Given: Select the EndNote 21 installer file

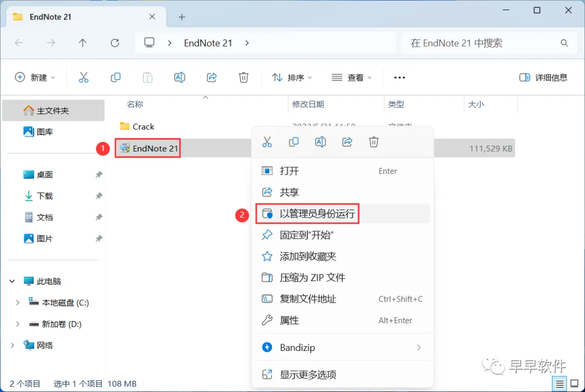Looking at the screenshot, I should (149, 148).
